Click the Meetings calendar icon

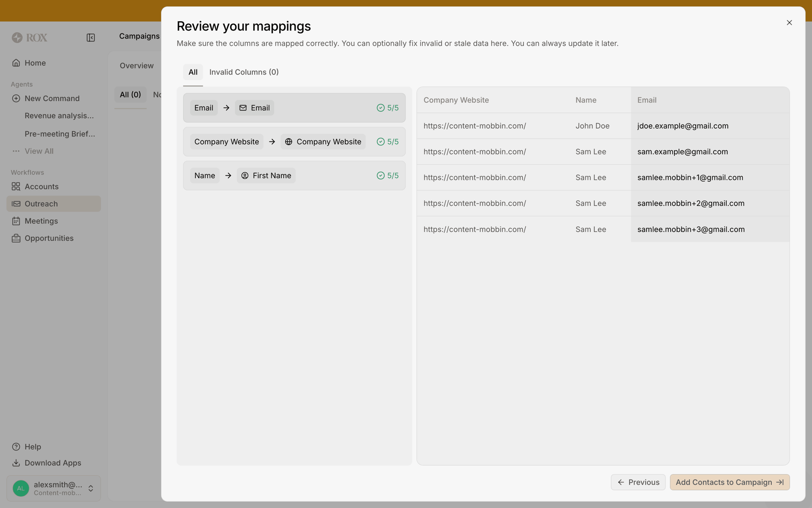16,221
